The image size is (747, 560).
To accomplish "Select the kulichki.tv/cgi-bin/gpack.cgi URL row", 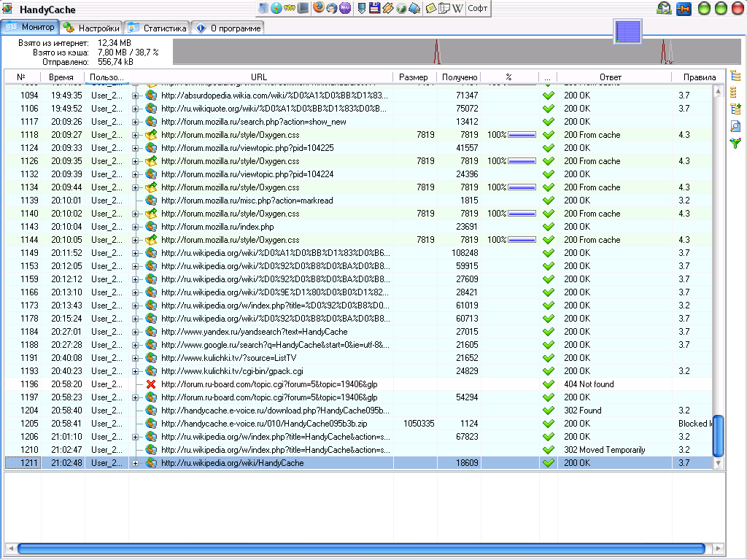I will (358, 371).
